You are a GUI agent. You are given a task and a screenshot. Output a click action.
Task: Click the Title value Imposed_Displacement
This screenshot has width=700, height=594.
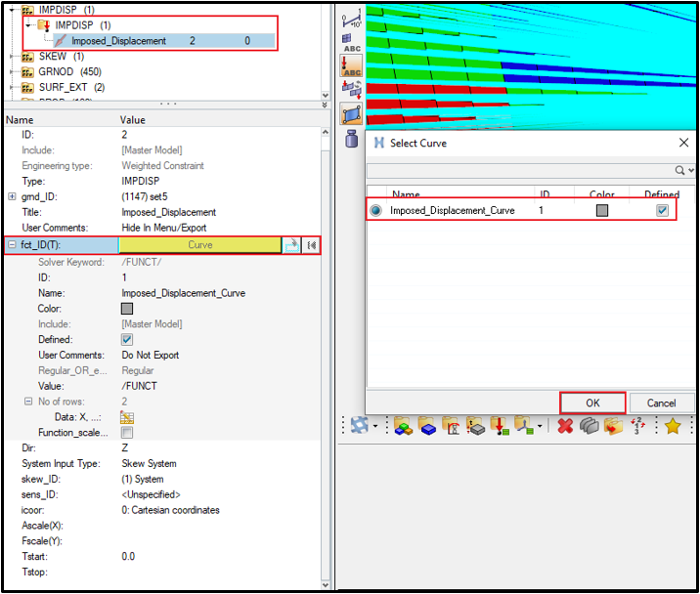169,212
